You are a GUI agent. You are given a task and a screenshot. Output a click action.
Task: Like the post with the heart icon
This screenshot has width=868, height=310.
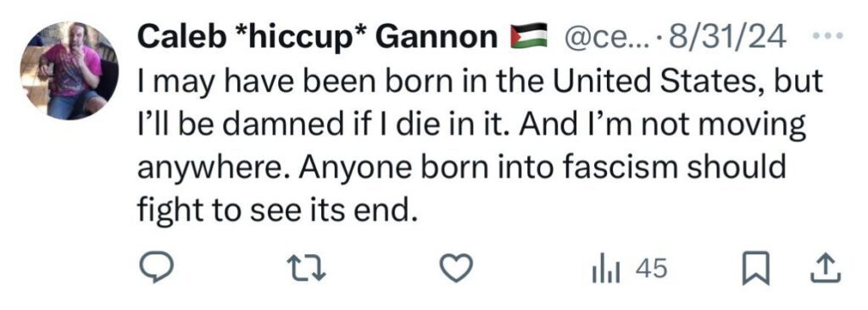pyautogui.click(x=456, y=269)
